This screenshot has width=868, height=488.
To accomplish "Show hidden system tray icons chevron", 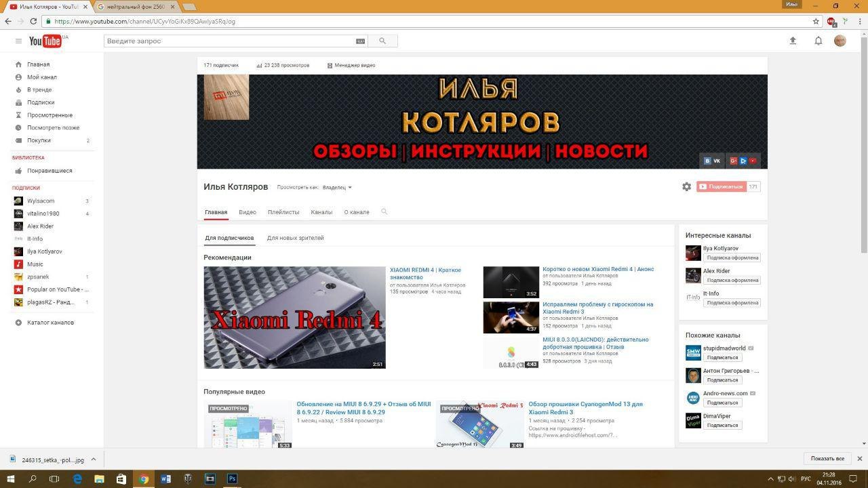I will [x=770, y=479].
